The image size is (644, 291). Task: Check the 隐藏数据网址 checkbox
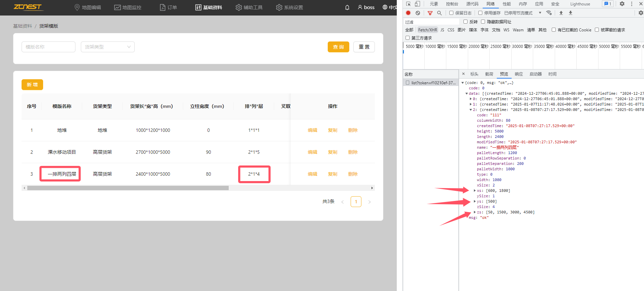(x=483, y=22)
